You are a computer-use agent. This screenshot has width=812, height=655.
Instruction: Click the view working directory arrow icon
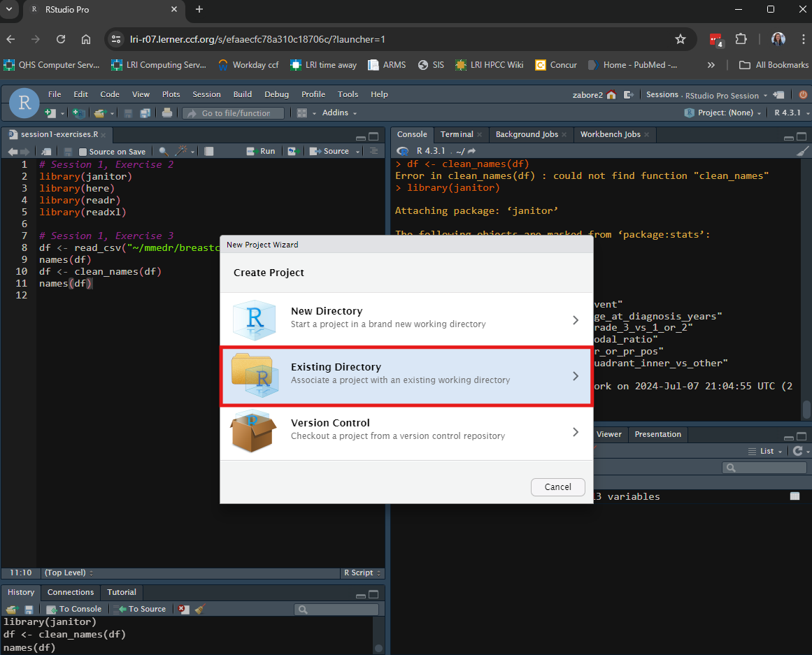click(471, 151)
